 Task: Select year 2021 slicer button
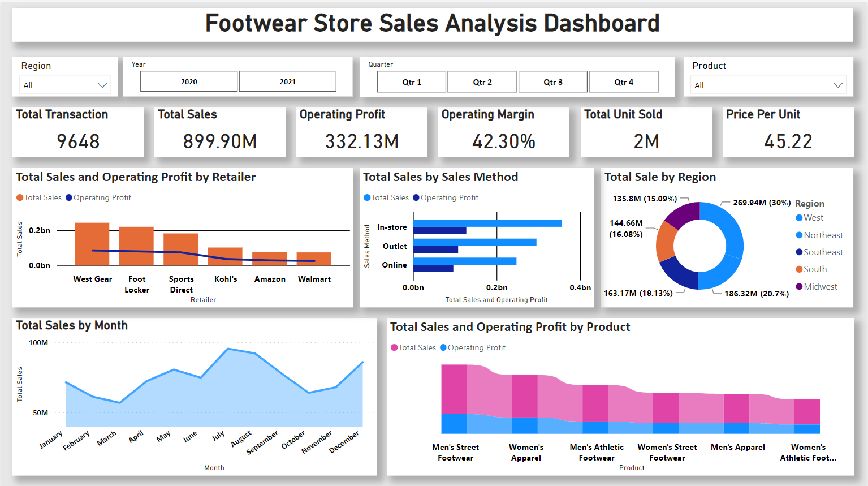[288, 81]
